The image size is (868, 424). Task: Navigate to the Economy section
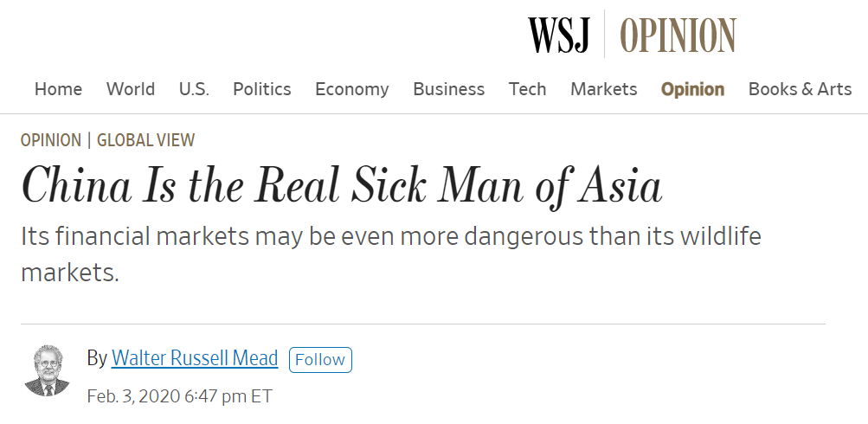pos(352,89)
